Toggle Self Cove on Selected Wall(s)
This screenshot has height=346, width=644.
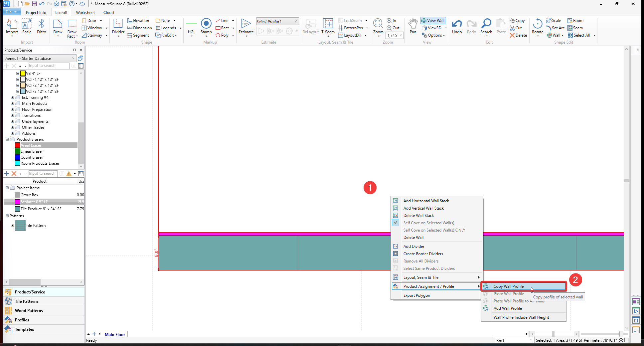point(429,223)
